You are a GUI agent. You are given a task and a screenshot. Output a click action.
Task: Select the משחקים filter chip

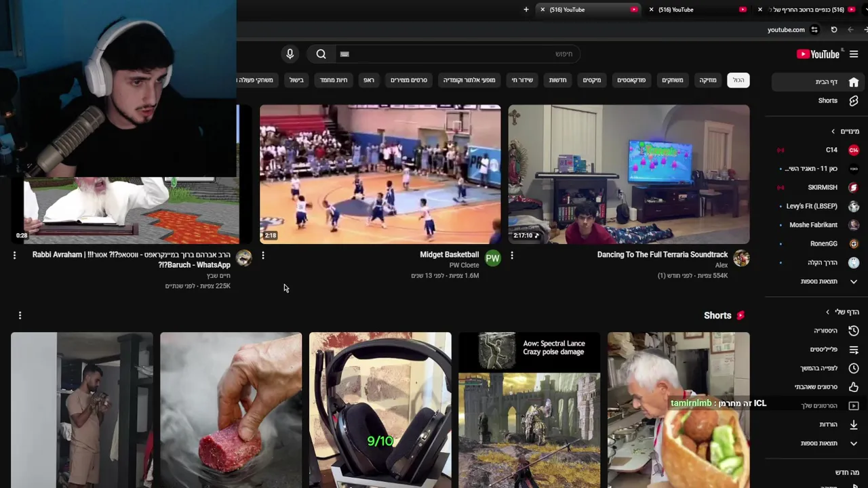tap(673, 80)
